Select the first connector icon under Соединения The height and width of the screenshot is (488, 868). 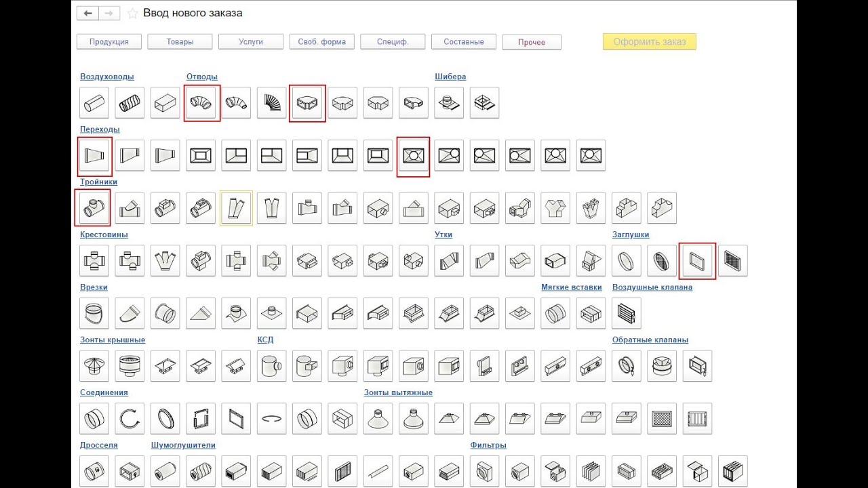(94, 419)
